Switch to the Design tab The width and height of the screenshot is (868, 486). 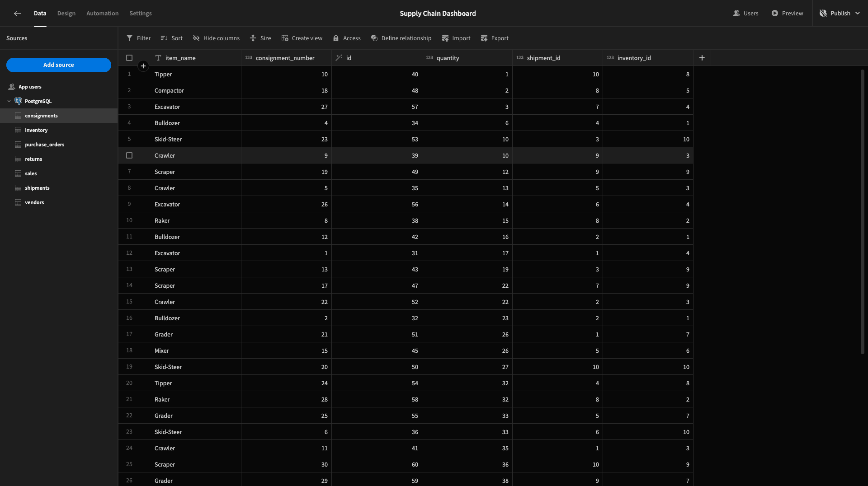66,14
